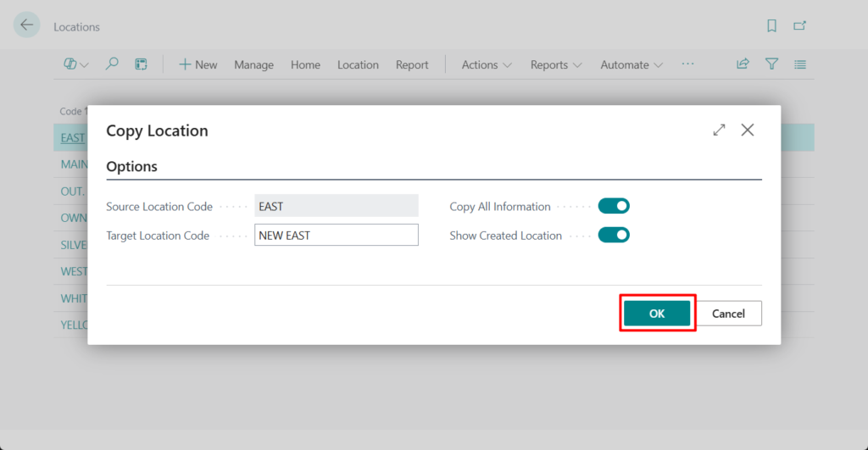Click the back arrow button
This screenshot has width=868, height=450.
(x=27, y=25)
